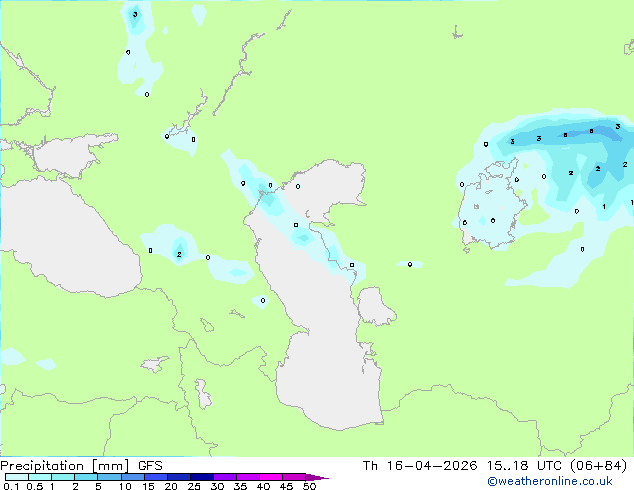Click the legend label '25'
The width and height of the screenshot is (634, 490).
tap(194, 486)
